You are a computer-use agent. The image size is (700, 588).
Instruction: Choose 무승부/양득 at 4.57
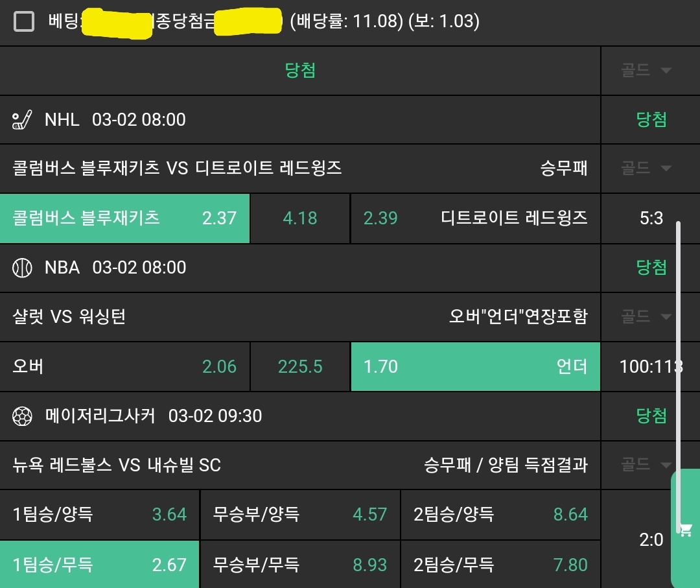pos(300,515)
